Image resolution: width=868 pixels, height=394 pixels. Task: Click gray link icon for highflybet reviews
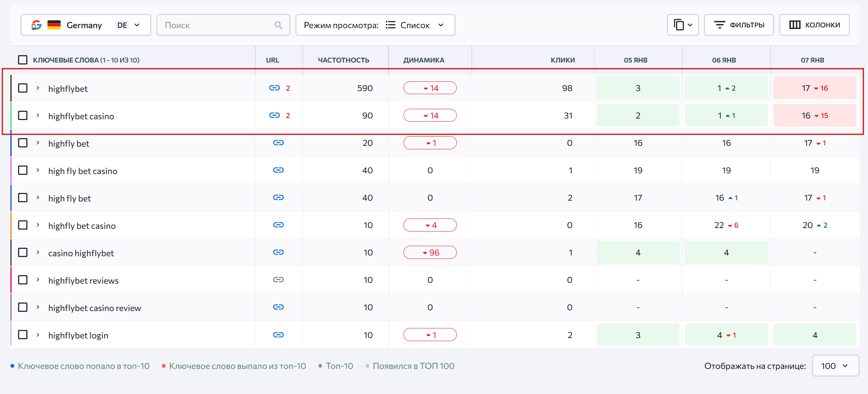[x=278, y=280]
